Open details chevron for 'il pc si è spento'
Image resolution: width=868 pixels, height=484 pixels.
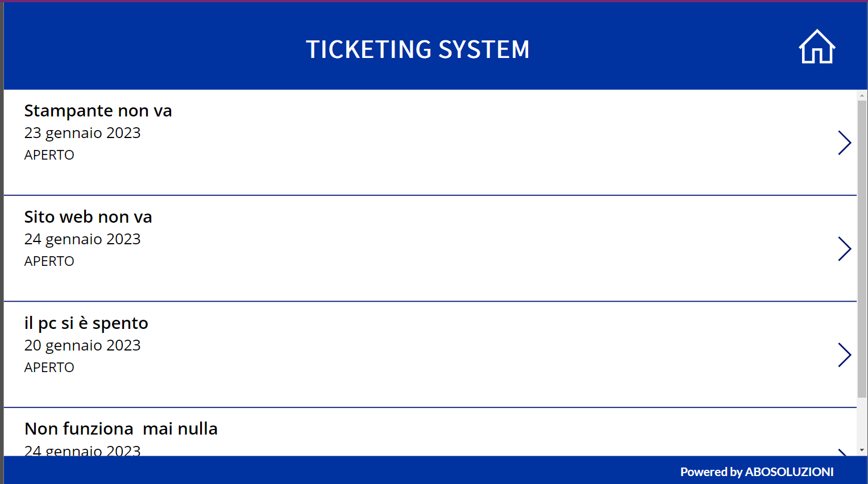point(844,355)
